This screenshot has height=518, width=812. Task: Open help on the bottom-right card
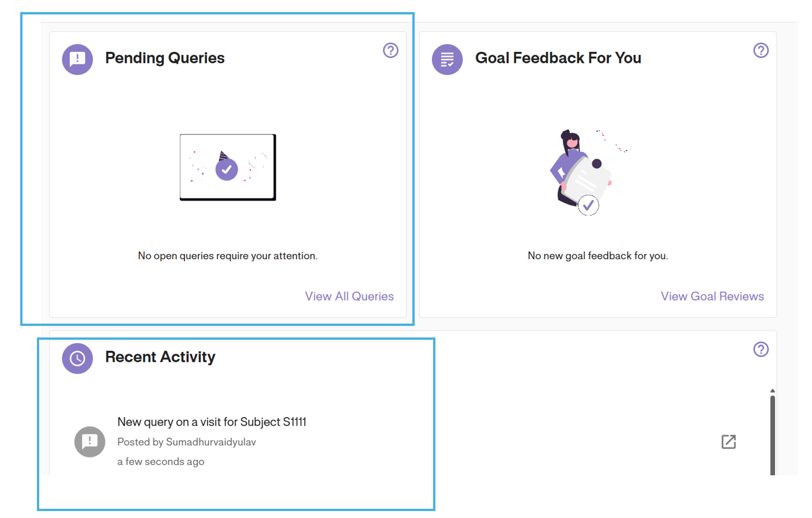click(x=761, y=349)
